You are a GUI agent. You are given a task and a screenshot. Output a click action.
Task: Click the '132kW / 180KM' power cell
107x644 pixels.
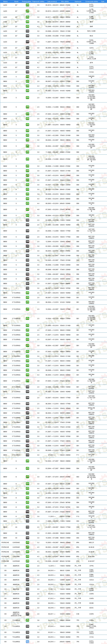tap(65, 589)
